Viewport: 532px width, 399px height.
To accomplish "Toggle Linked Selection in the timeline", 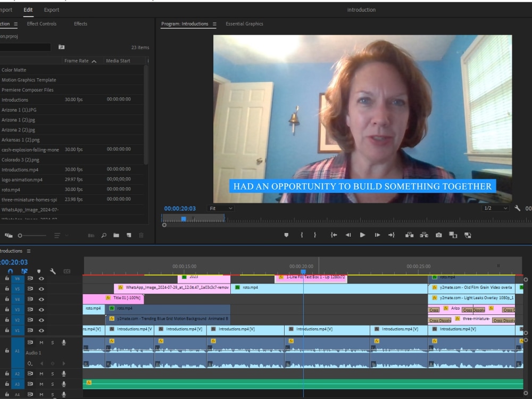I will (24, 271).
